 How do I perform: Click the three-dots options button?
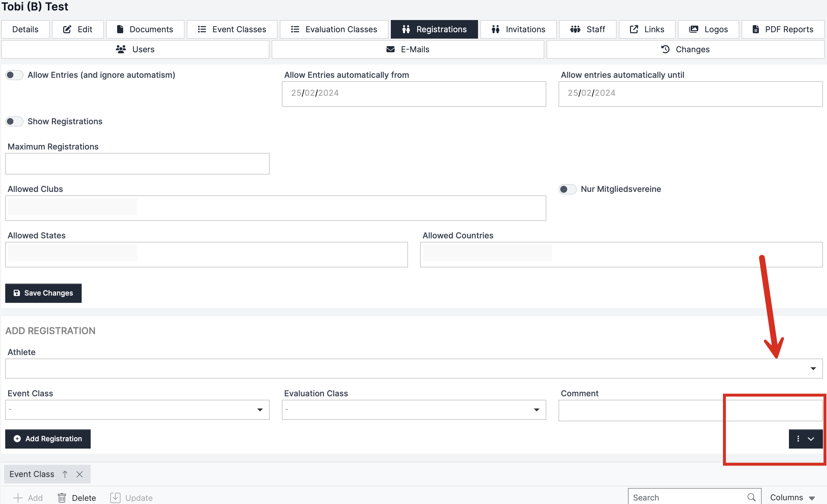(798, 439)
